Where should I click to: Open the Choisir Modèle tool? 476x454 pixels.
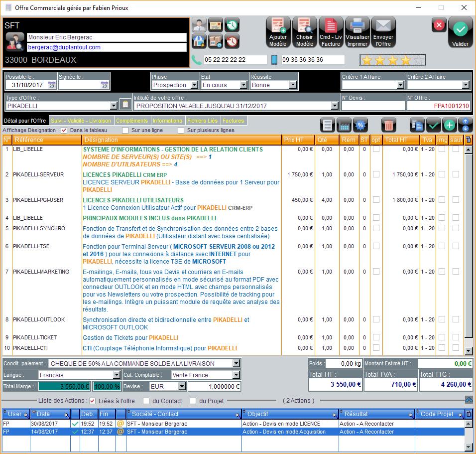click(305, 32)
